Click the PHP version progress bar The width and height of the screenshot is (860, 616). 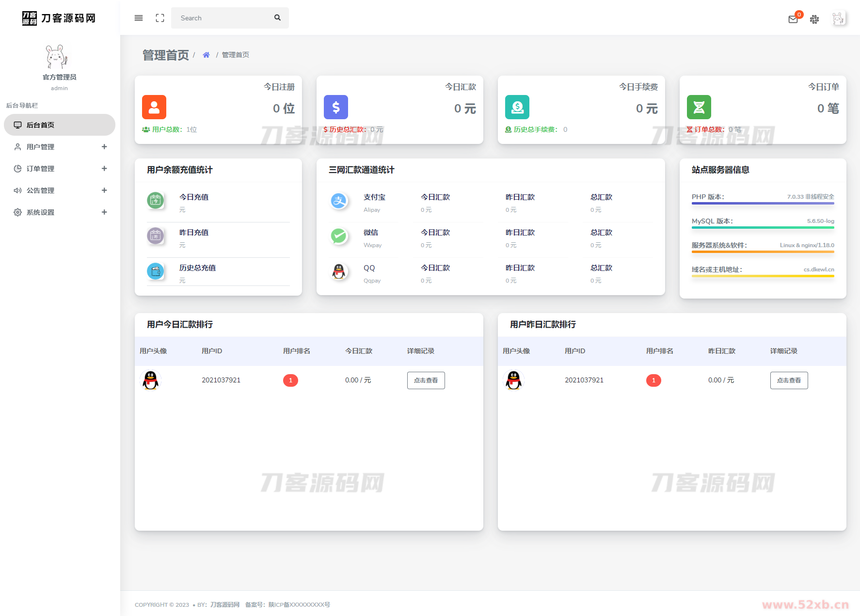point(763,204)
